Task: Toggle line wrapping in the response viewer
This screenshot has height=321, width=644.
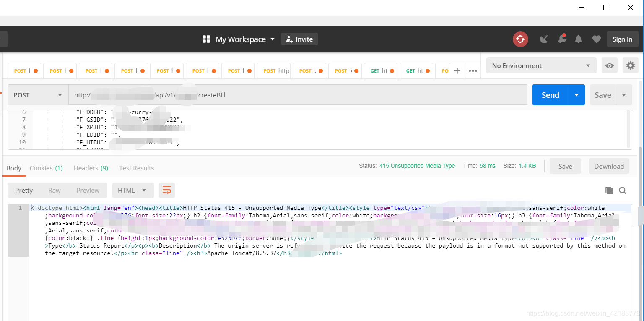Action: tap(167, 190)
